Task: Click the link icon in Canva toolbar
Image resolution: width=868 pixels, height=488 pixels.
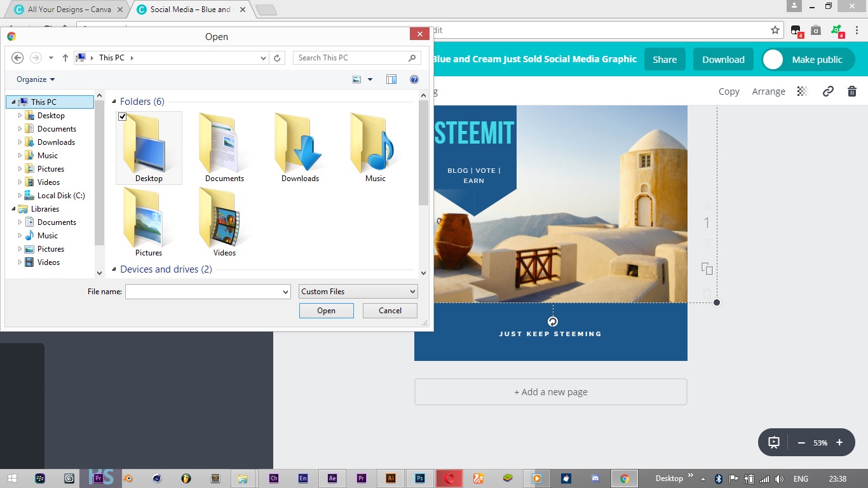Action: tap(828, 91)
